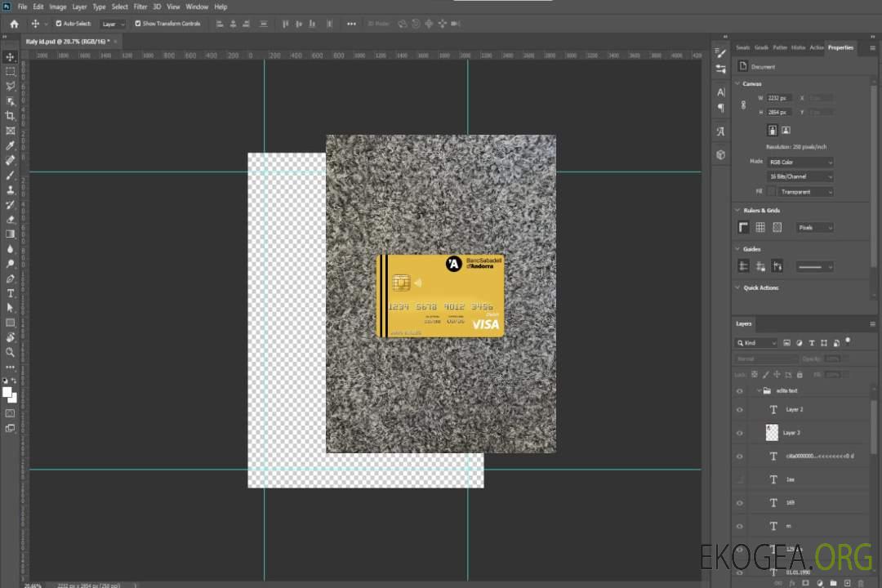The width and height of the screenshot is (882, 588).
Task: Select the Crop tool
Action: click(11, 116)
